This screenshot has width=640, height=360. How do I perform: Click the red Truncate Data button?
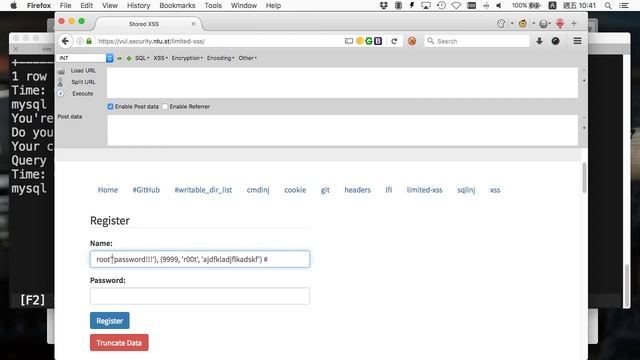(x=119, y=342)
